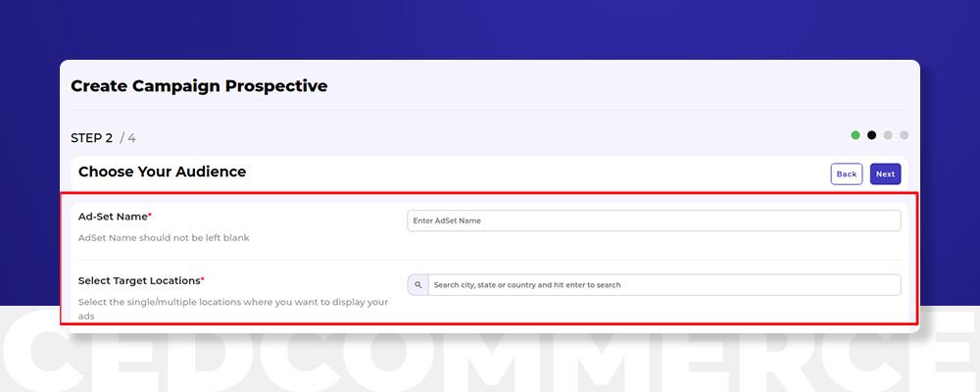Viewport: 980px width, 392px height.
Task: Click the Choose Your Audience heading
Action: [x=162, y=171]
